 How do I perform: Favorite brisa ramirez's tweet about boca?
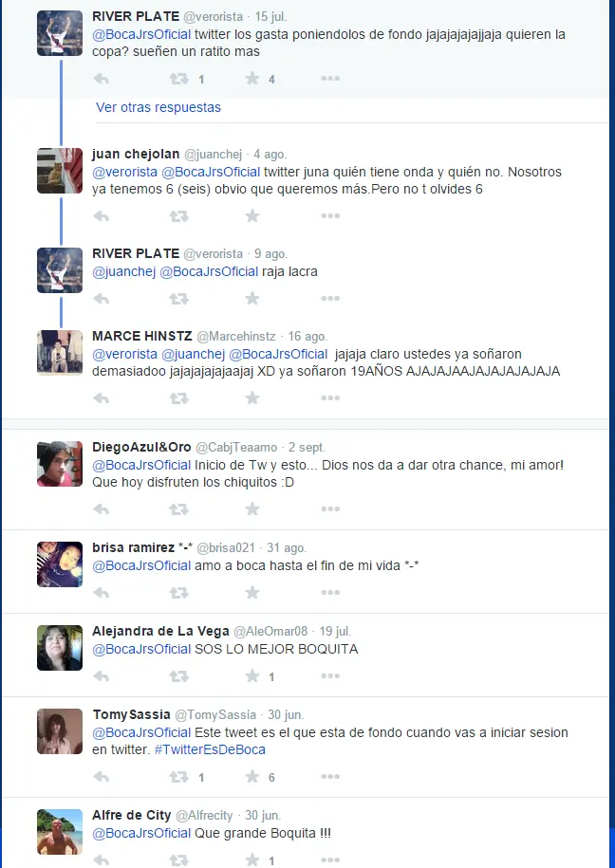(x=252, y=592)
